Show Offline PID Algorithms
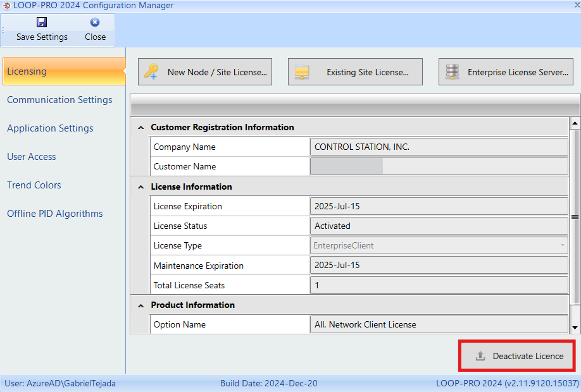The height and width of the screenshot is (392, 581). [x=55, y=214]
